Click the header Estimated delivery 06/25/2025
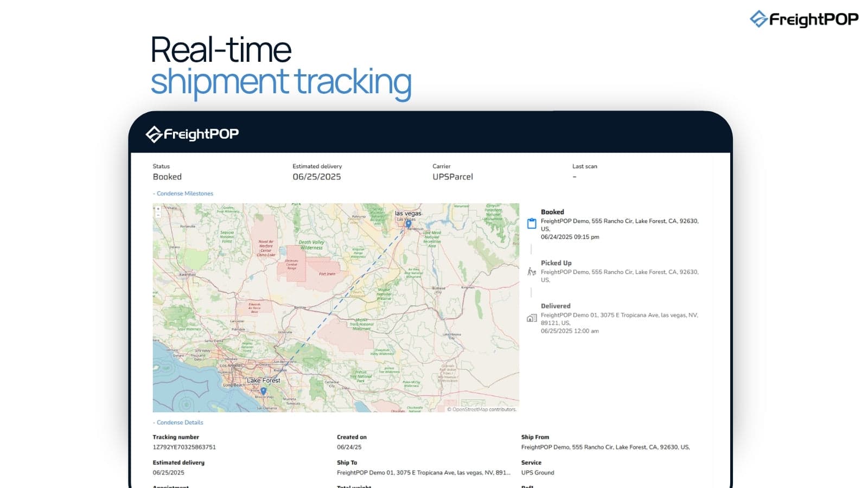868x488 pixels. (x=317, y=177)
